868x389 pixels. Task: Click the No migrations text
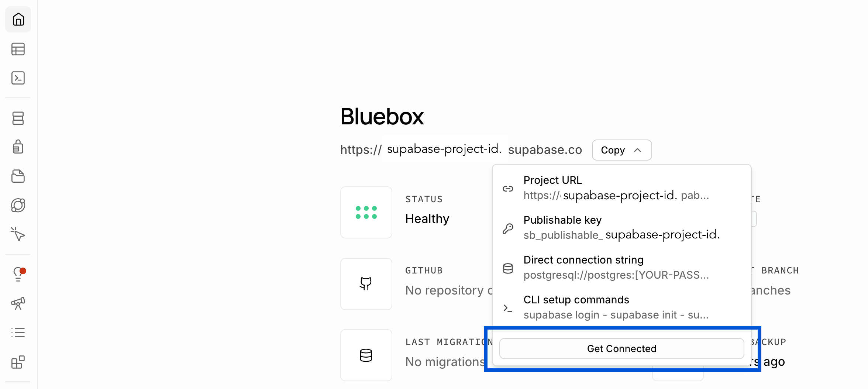(445, 362)
